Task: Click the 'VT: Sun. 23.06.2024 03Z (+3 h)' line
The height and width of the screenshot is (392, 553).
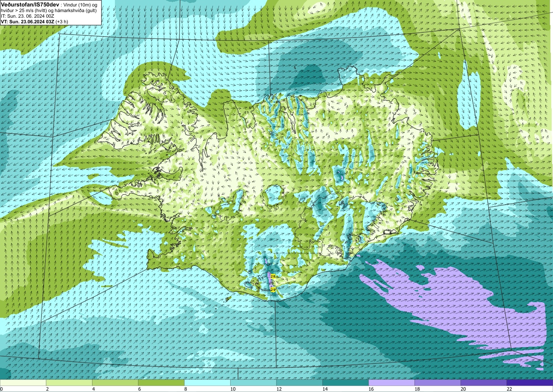Action: (x=34, y=21)
